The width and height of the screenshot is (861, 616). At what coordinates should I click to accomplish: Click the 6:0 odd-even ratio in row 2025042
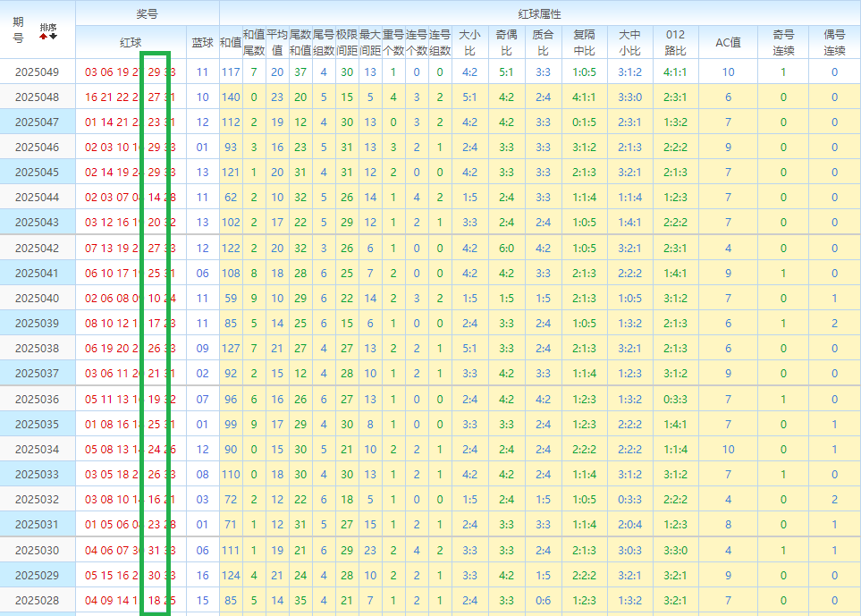pos(506,249)
